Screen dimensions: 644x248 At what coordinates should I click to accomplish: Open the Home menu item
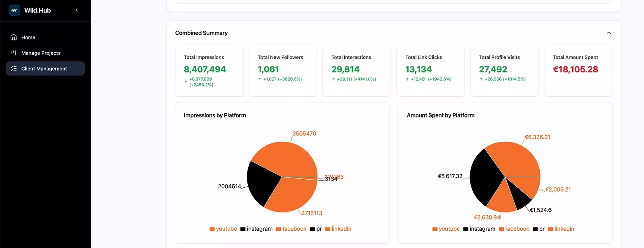click(x=28, y=37)
